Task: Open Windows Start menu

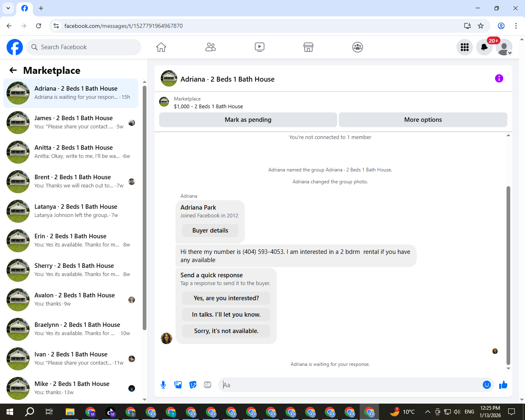Action: pos(10,412)
